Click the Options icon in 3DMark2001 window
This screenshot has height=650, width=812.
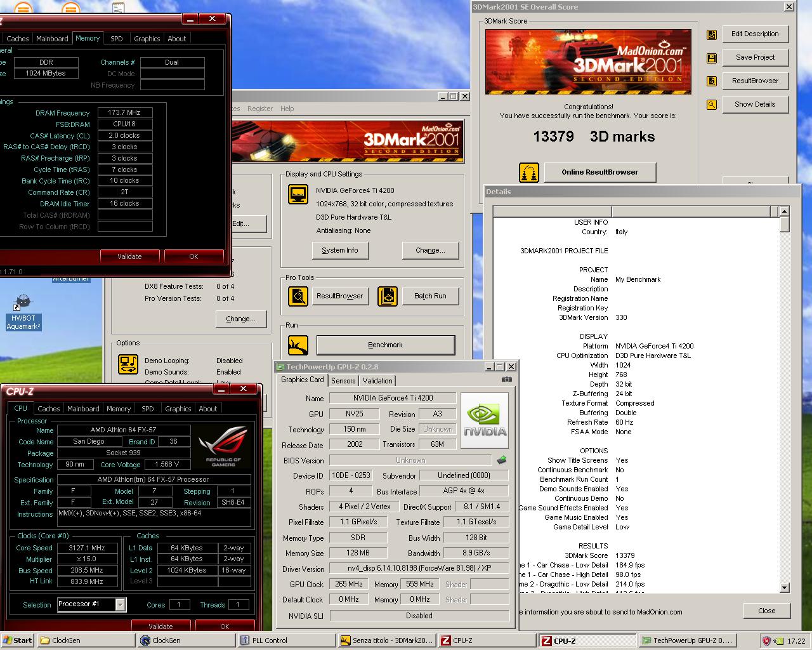(x=128, y=364)
